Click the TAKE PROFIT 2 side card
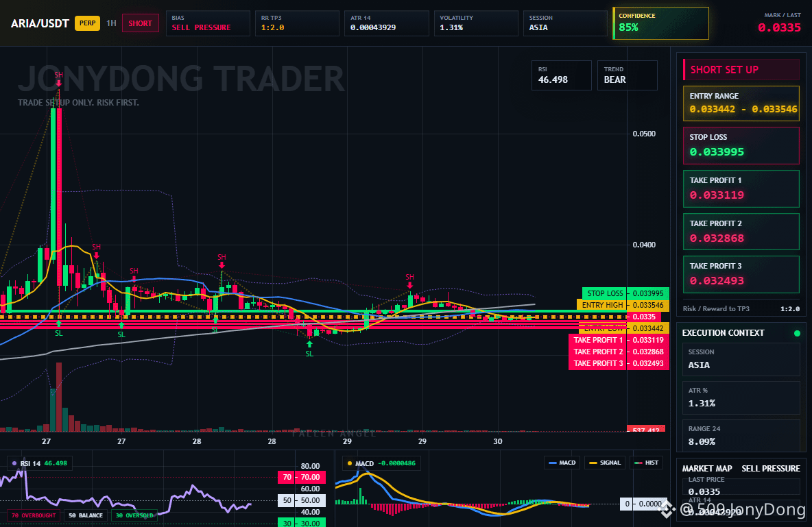Image resolution: width=812 pixels, height=527 pixels. point(741,232)
